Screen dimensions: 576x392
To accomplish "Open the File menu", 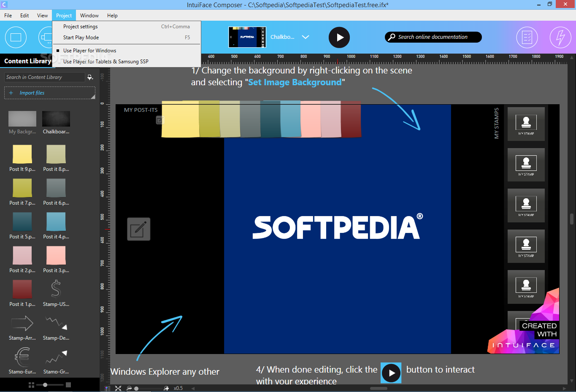I will point(8,16).
